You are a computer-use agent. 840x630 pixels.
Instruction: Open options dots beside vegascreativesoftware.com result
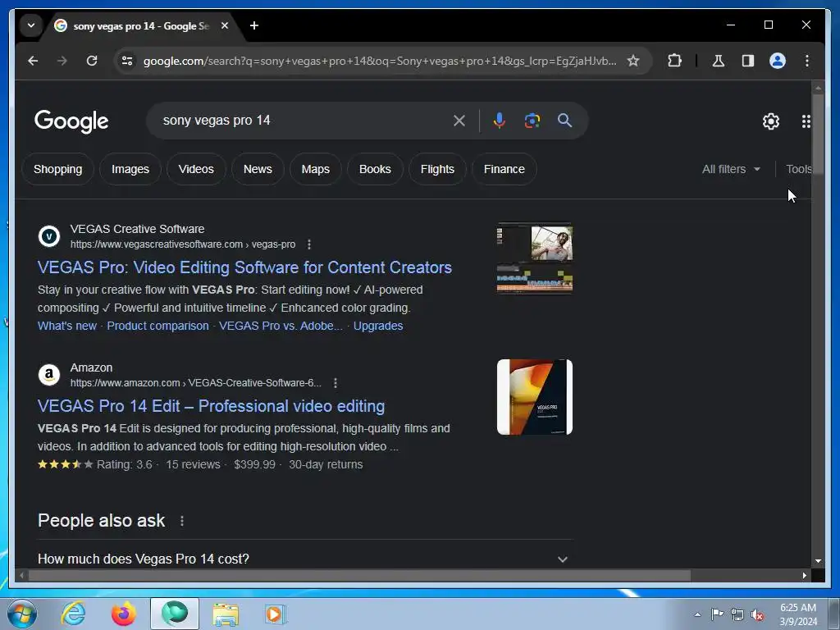(309, 244)
